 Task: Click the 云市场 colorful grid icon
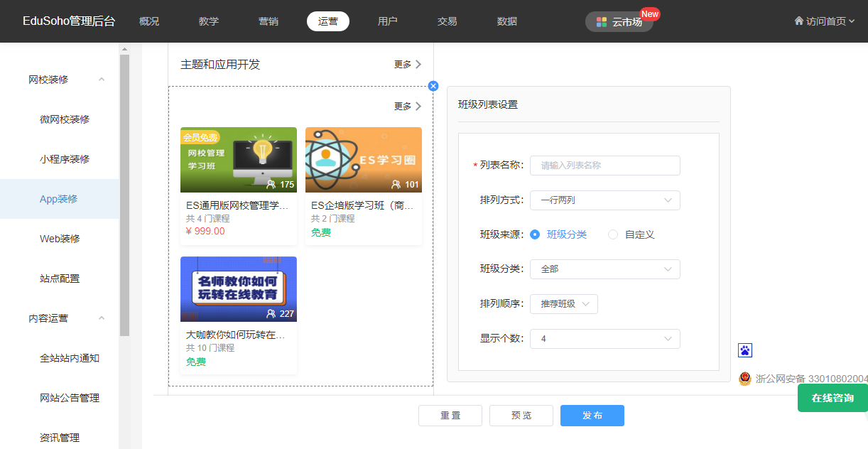pyautogui.click(x=602, y=22)
